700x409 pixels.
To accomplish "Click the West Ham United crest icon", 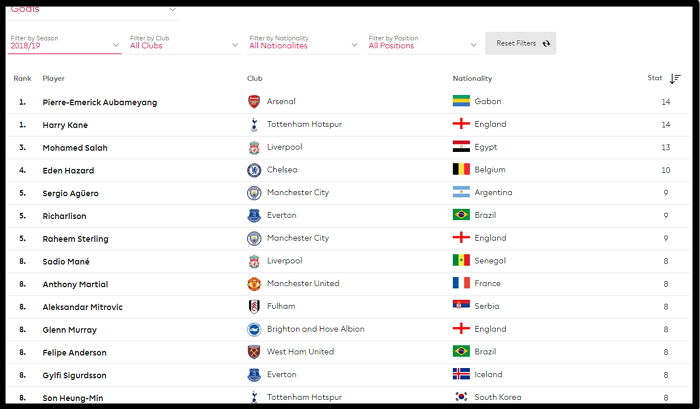I will tap(254, 352).
